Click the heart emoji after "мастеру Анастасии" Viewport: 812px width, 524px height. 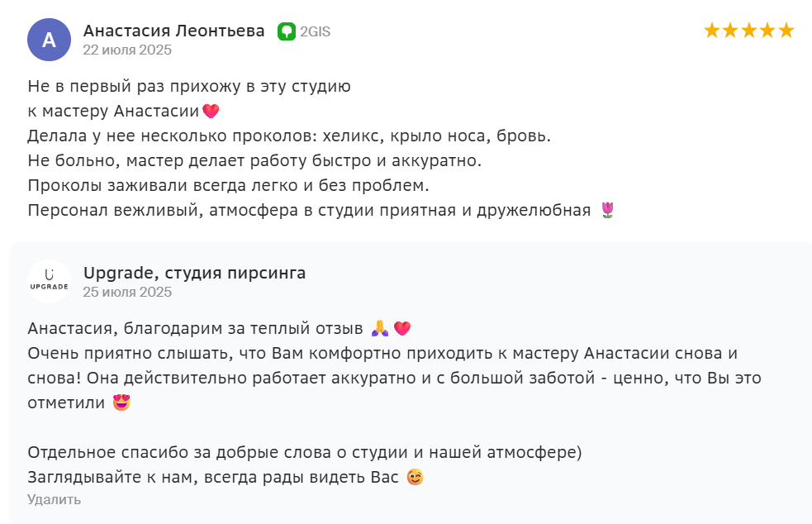[211, 111]
